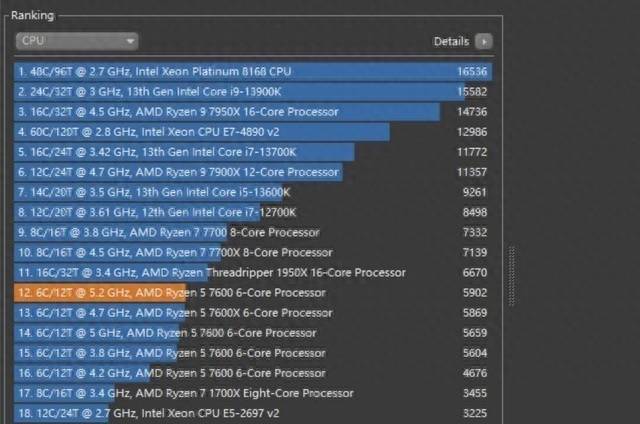Choose the Ryzen 5 7600X row

click(253, 313)
